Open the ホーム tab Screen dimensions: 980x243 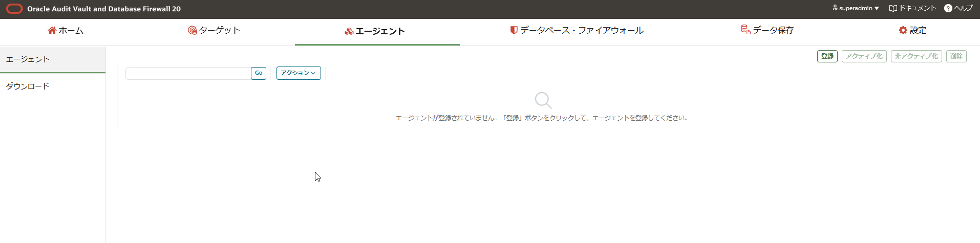pos(66,30)
